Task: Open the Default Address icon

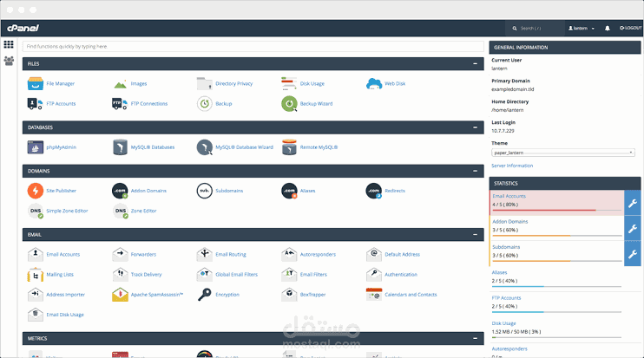Action: click(x=374, y=254)
